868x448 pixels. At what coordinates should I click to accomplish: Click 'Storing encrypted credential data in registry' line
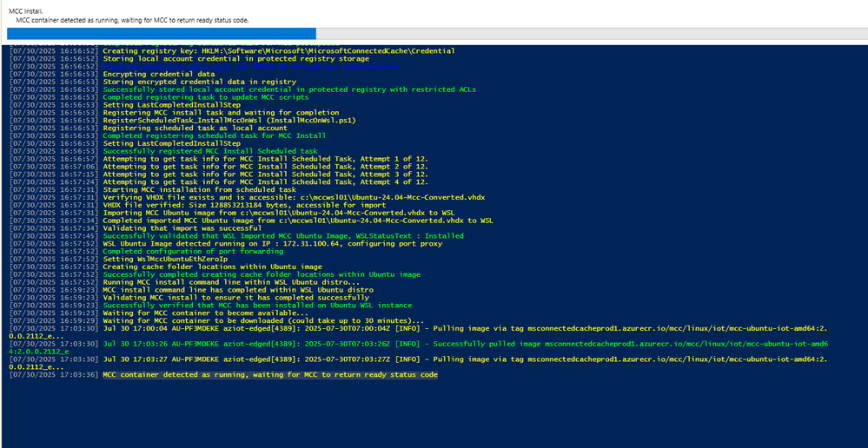199,82
